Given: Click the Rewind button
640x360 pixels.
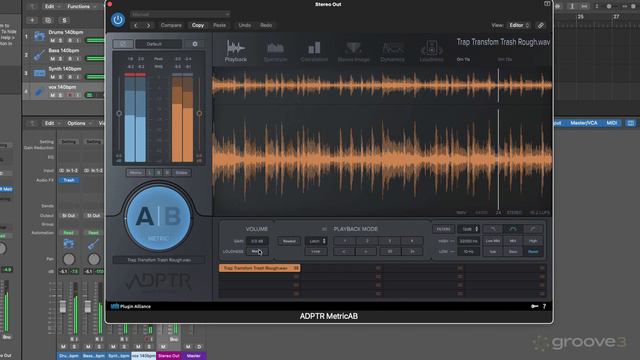Looking at the screenshot, I should tap(289, 241).
